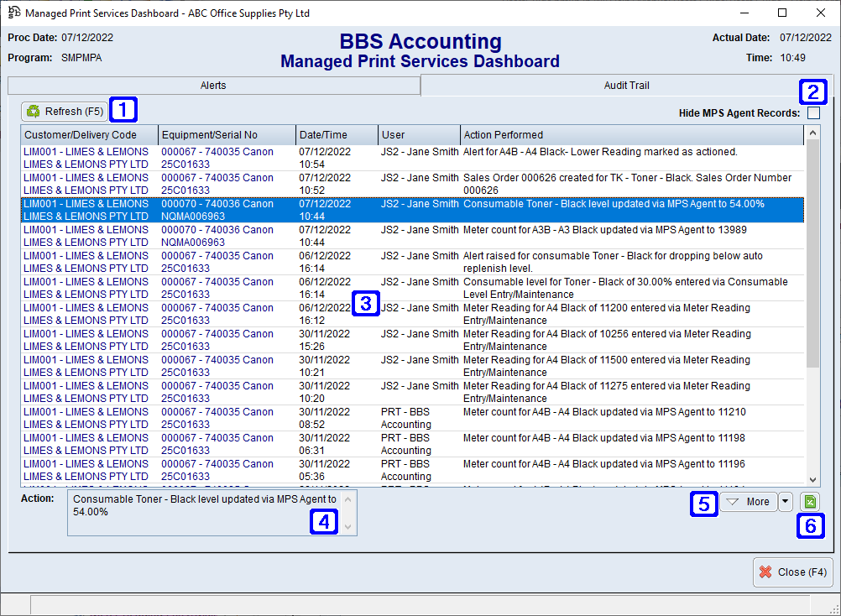Open the More split-button dropdown arrow
Viewport: 841px width, 616px height.
click(x=786, y=501)
